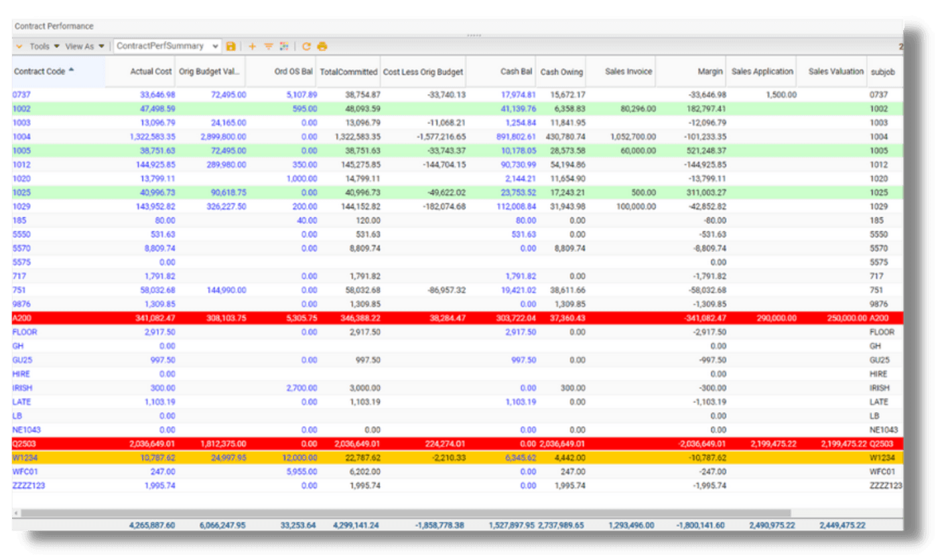Image resolution: width=938 pixels, height=560 pixels.
Task: Open the filter tool in the toolbar
Action: [x=269, y=46]
